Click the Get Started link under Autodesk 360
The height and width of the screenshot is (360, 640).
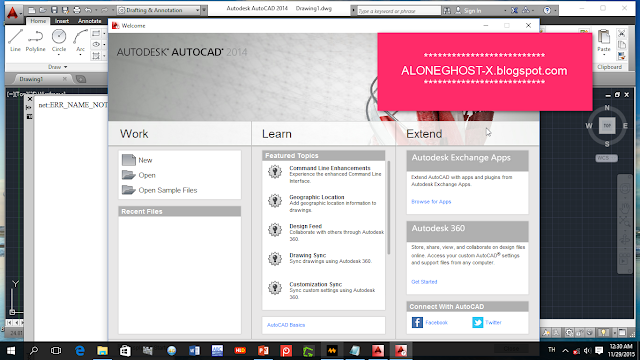(x=424, y=282)
